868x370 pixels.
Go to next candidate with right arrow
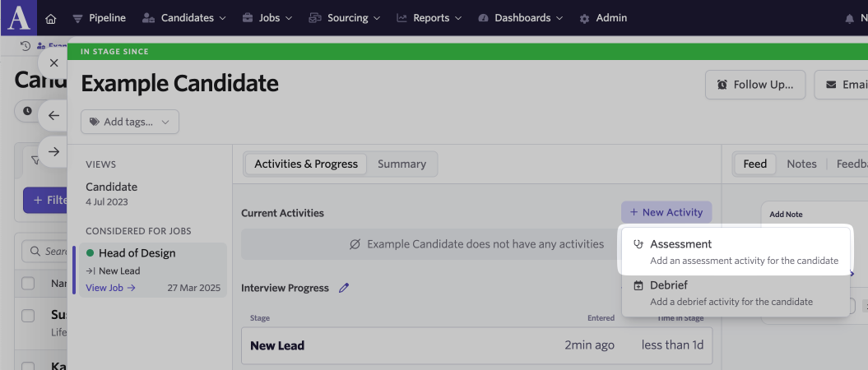pos(53,151)
